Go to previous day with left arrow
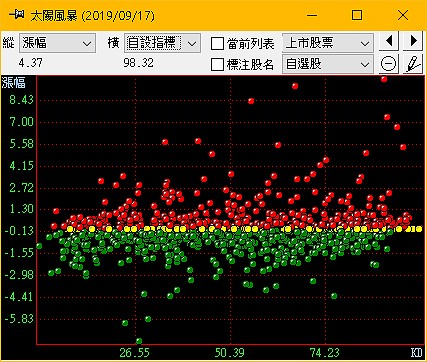 [389, 41]
